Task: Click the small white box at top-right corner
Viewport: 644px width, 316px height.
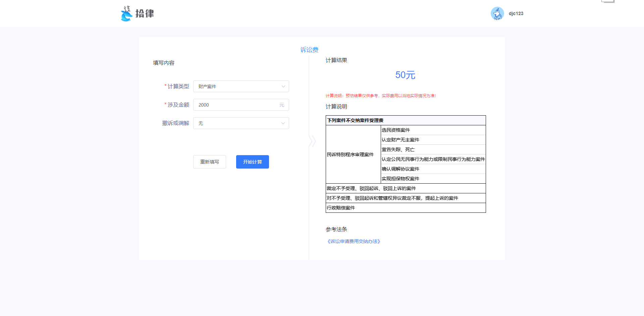Action: tap(607, 1)
